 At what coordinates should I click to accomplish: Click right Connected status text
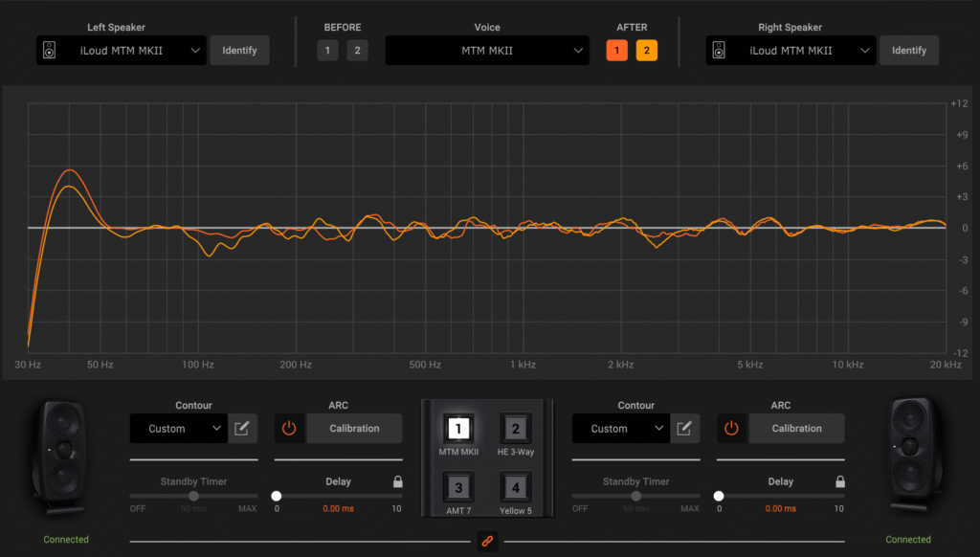[x=908, y=540]
